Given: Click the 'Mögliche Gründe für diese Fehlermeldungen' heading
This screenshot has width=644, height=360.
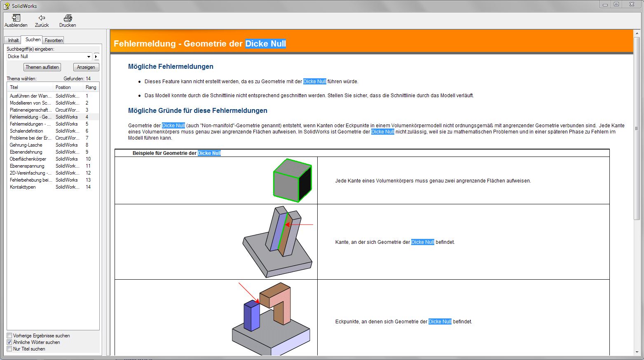Looking at the screenshot, I should point(198,110).
